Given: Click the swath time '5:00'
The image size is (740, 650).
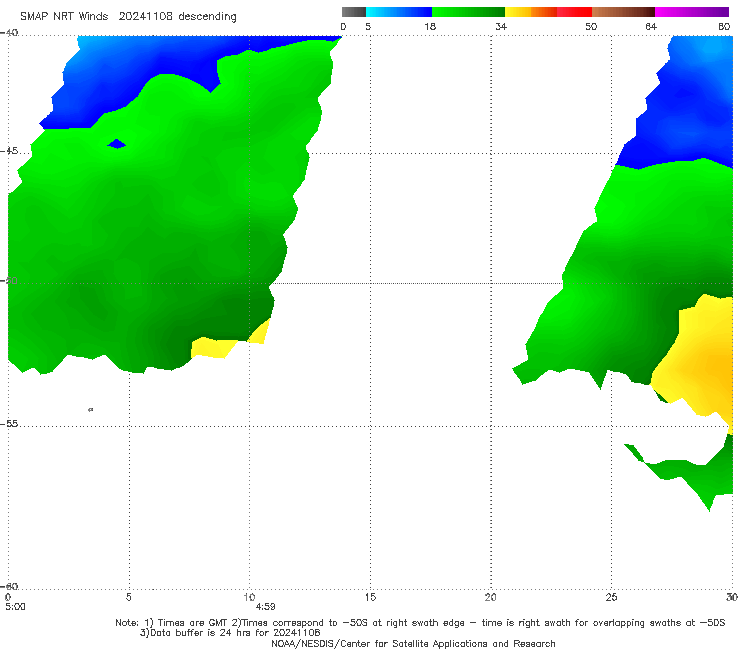Looking at the screenshot, I should [x=15, y=607].
